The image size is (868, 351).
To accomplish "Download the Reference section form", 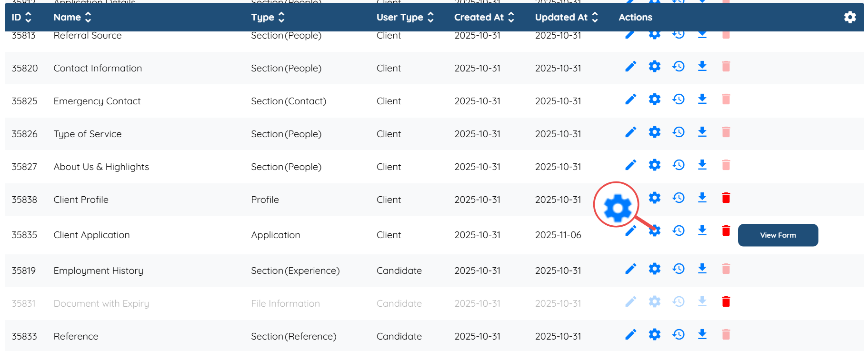I will point(702,334).
